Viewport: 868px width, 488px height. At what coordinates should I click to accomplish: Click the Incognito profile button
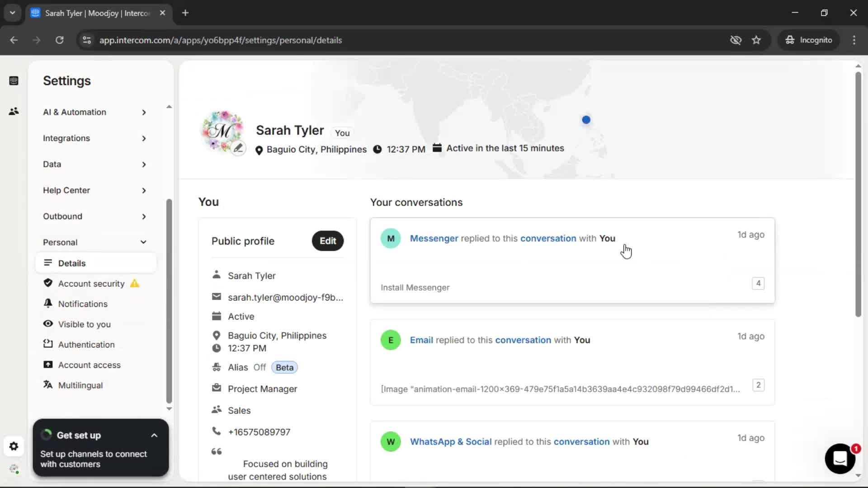(x=809, y=40)
